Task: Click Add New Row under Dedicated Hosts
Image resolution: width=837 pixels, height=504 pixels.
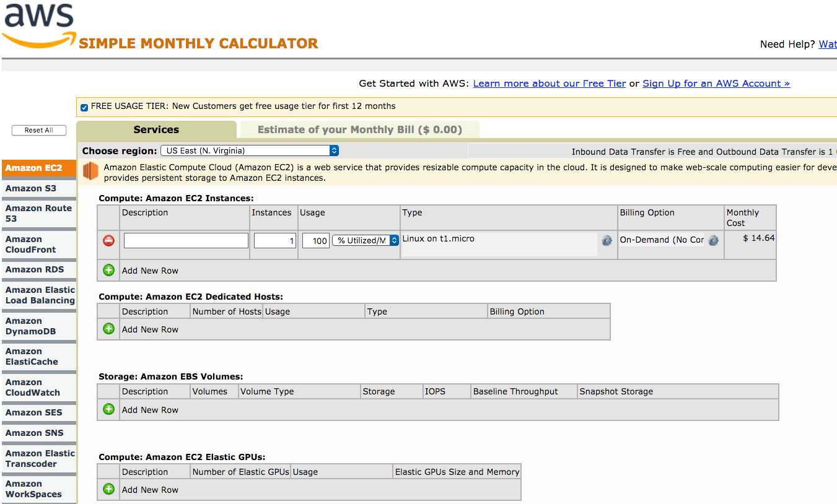Action: [x=150, y=329]
